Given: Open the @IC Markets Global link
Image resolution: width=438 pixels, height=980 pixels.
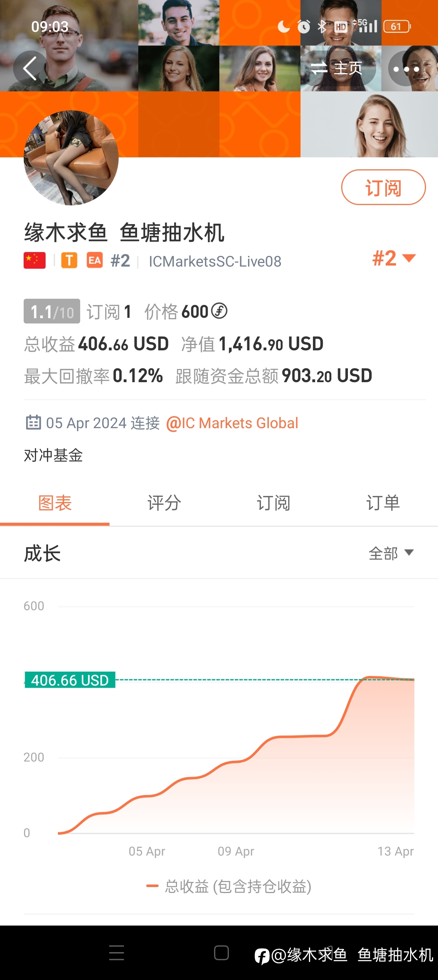Looking at the screenshot, I should pos(232,423).
